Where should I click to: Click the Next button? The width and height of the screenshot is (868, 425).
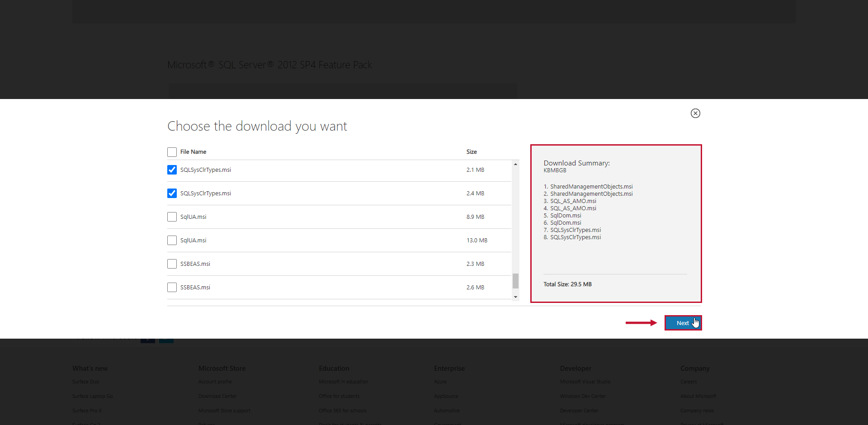[683, 323]
